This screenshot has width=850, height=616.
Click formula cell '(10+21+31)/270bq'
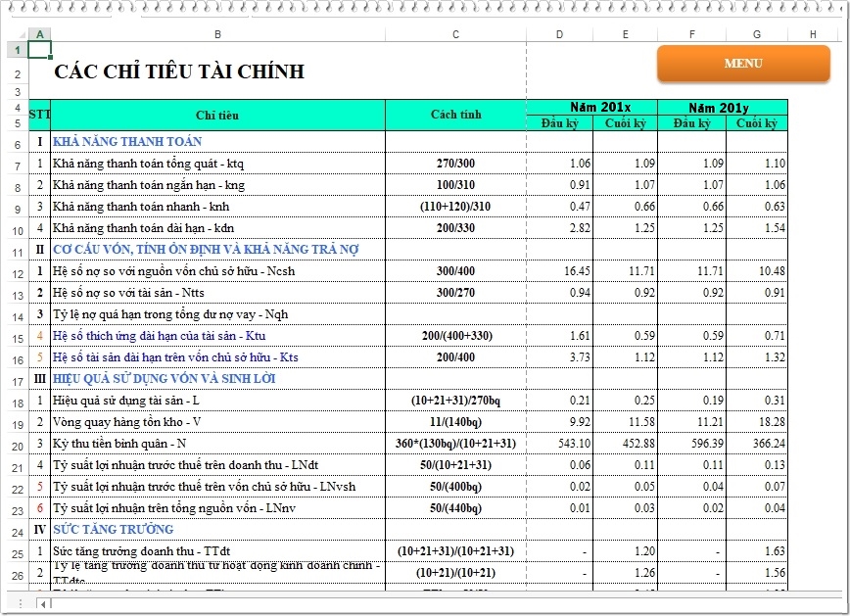click(456, 401)
